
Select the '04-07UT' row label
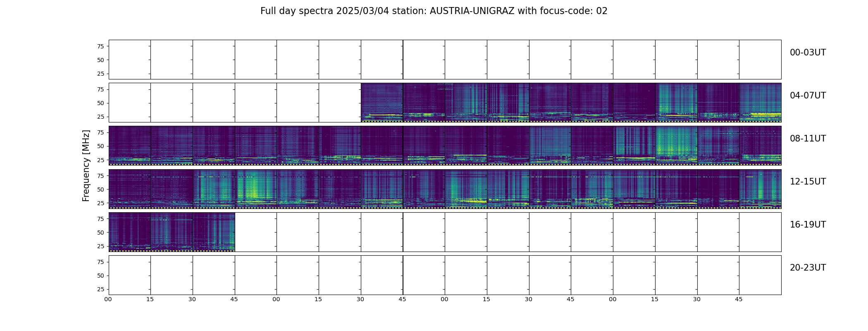(x=808, y=96)
